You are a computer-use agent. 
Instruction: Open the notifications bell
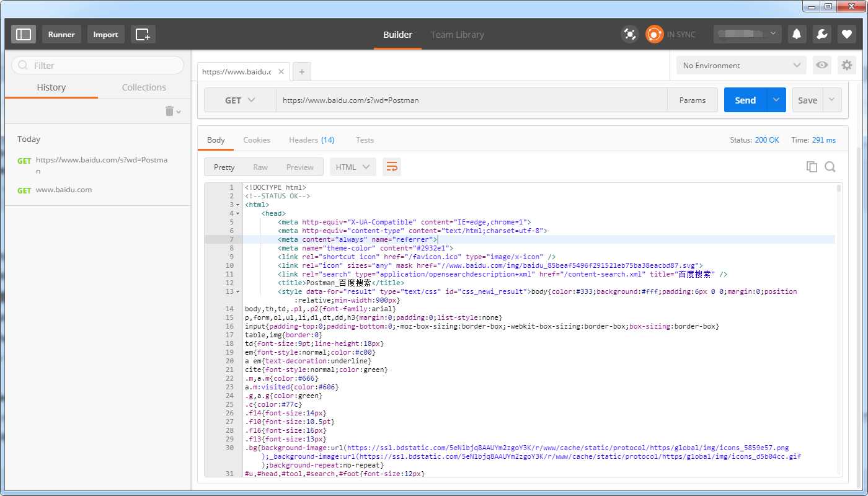(797, 34)
